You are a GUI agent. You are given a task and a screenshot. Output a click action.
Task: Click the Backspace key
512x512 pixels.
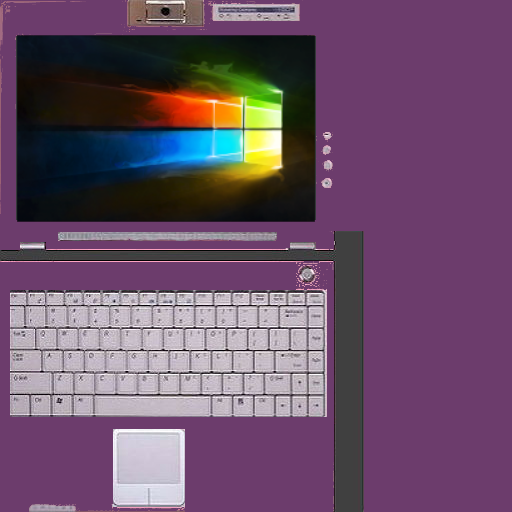point(293,316)
